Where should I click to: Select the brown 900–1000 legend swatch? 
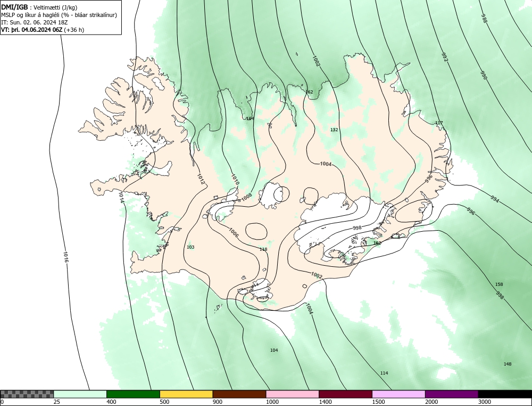click(x=239, y=394)
